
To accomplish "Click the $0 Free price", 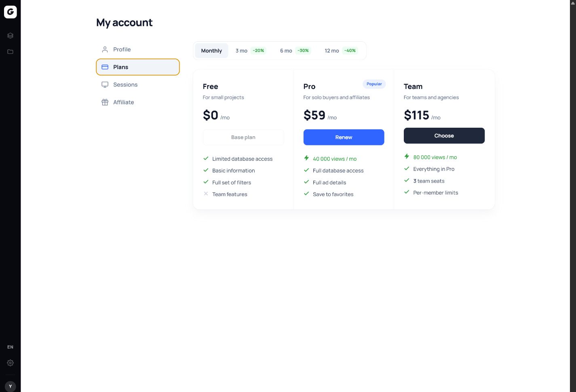I will tap(211, 115).
